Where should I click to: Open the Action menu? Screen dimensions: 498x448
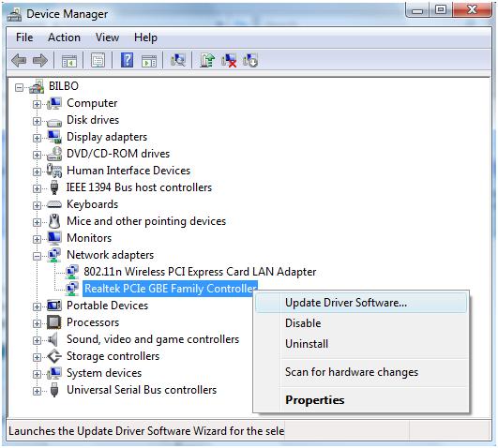tap(64, 37)
